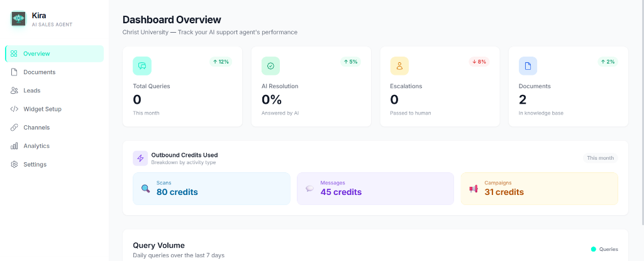
Task: Click the AI Resolution 0% value
Action: 272,99
